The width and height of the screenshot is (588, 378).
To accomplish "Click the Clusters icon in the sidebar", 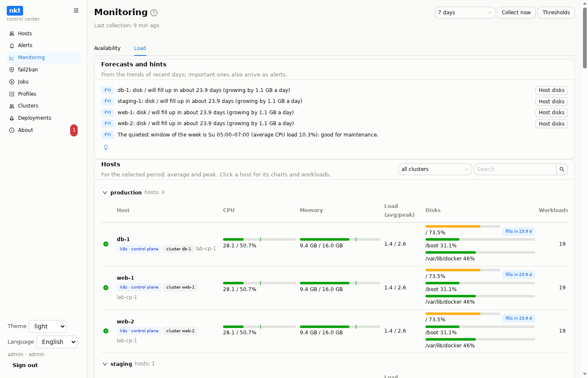I will tap(12, 106).
